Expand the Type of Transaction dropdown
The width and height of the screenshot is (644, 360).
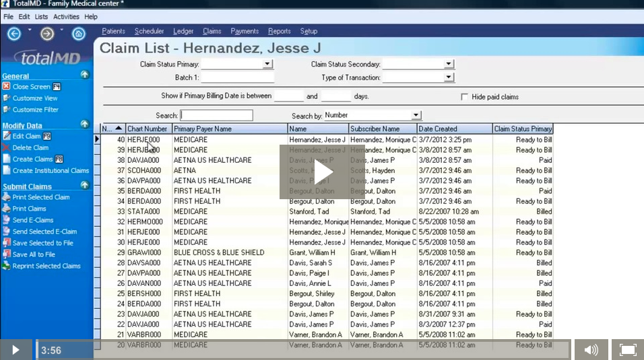449,77
